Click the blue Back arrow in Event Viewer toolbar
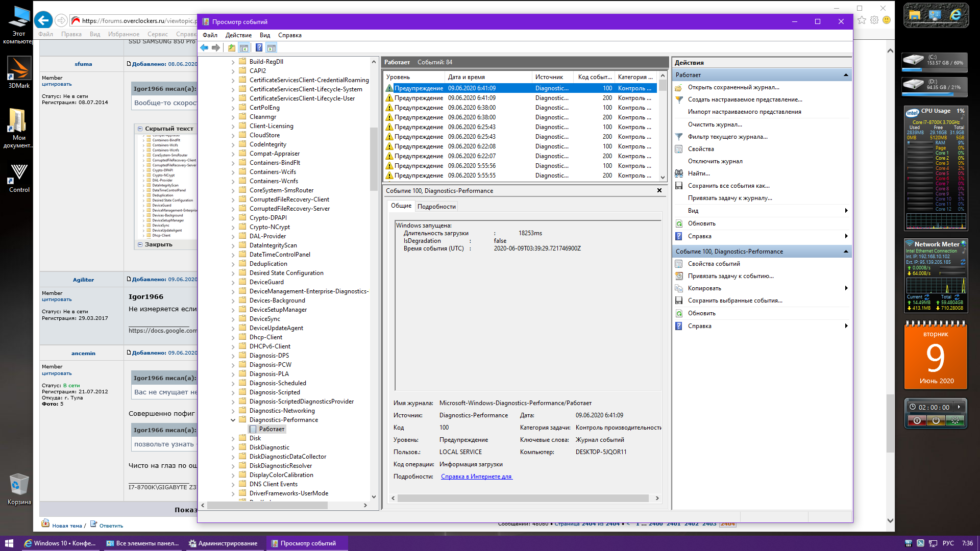The height and width of the screenshot is (551, 980). tap(204, 48)
